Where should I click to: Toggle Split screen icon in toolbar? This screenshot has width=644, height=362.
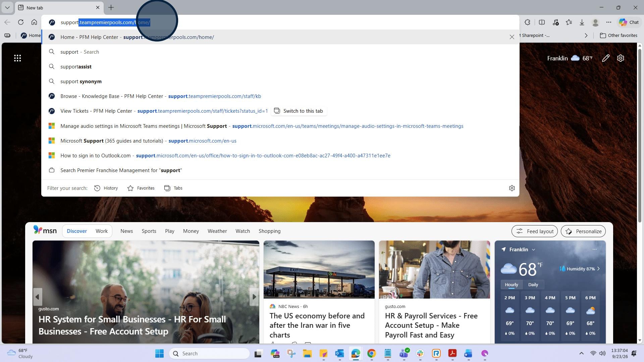click(x=542, y=22)
